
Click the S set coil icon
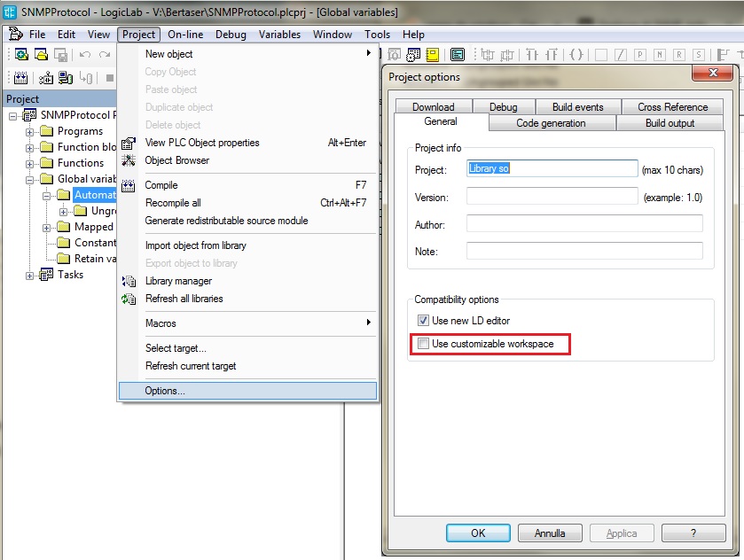pyautogui.click(x=699, y=55)
